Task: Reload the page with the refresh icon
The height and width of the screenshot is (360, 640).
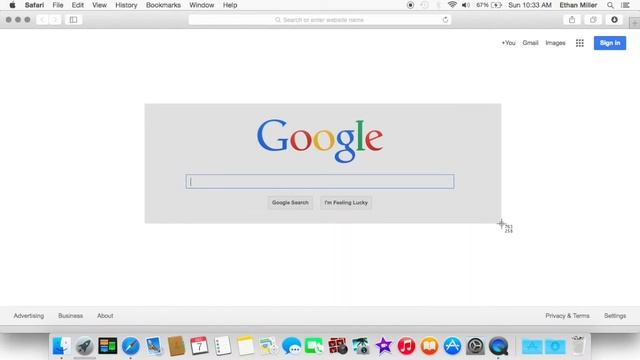Action: pos(445,20)
